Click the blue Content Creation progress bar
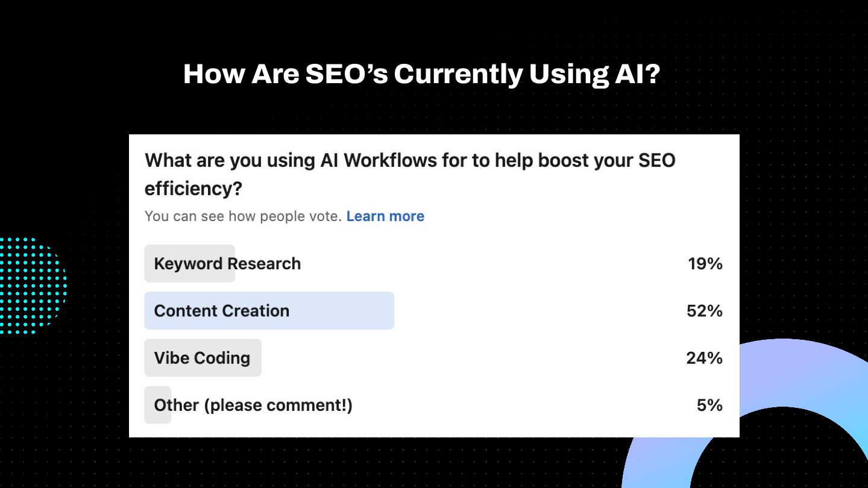Screen dimensions: 868x488 tap(269, 311)
